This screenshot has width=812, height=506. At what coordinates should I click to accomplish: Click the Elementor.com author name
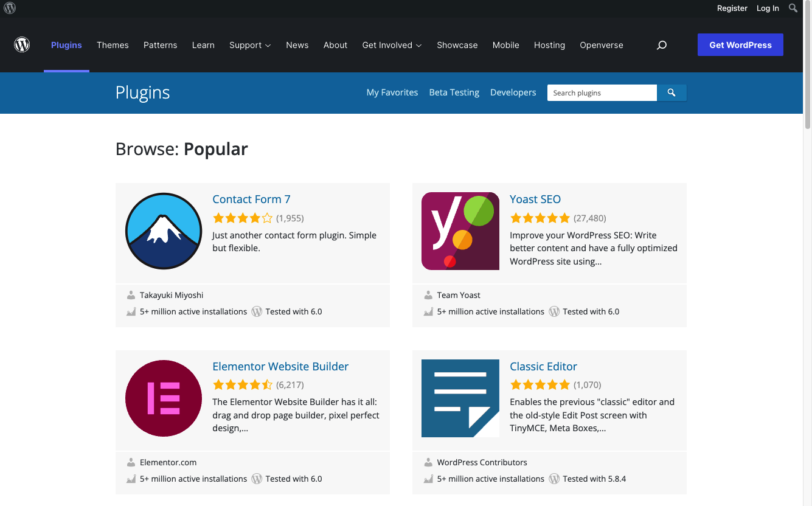tap(168, 462)
